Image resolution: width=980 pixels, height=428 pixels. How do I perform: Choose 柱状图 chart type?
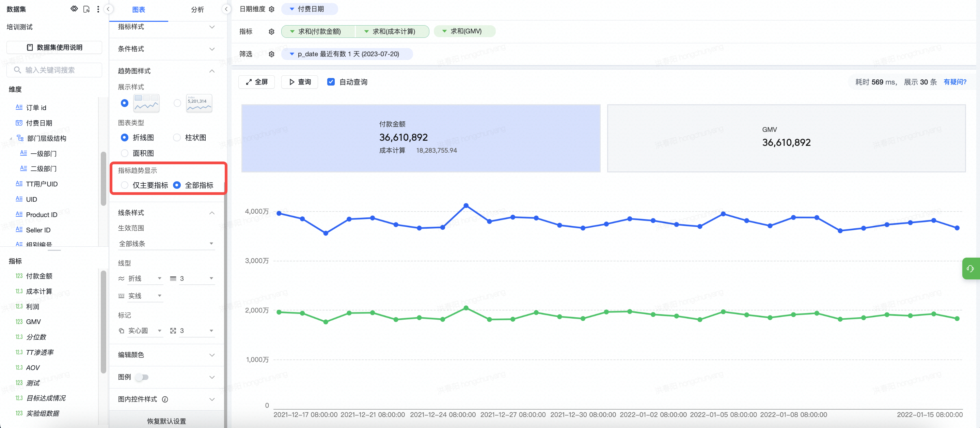click(177, 137)
